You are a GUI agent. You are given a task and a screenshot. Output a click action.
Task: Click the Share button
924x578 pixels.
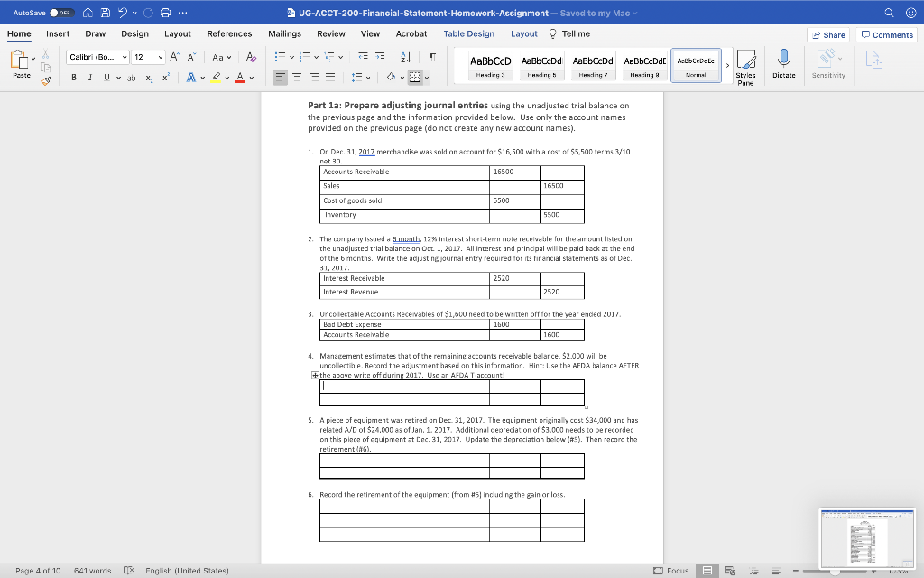pos(827,33)
